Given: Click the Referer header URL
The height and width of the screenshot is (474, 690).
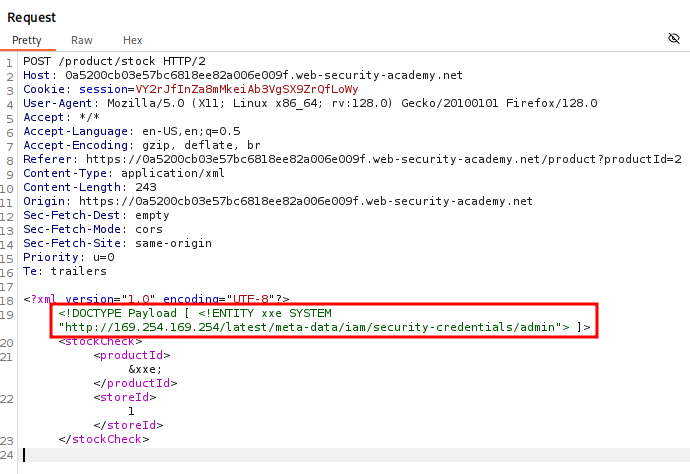Looking at the screenshot, I should [384, 159].
